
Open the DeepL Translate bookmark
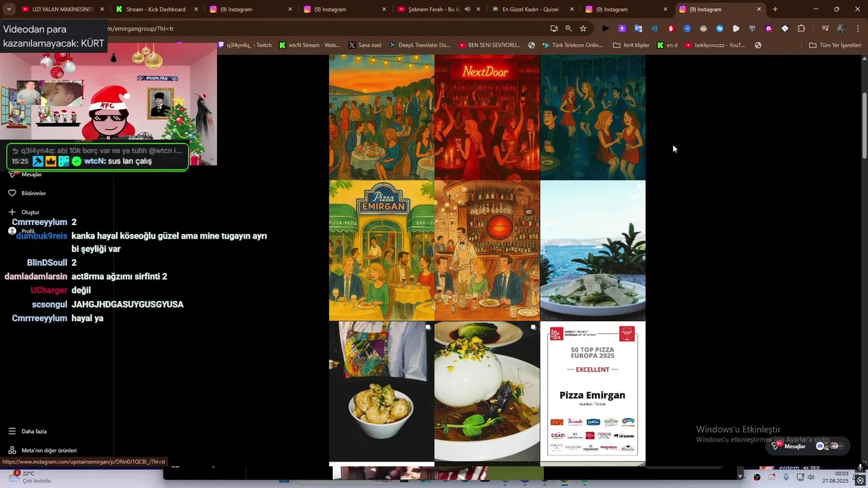pos(419,45)
